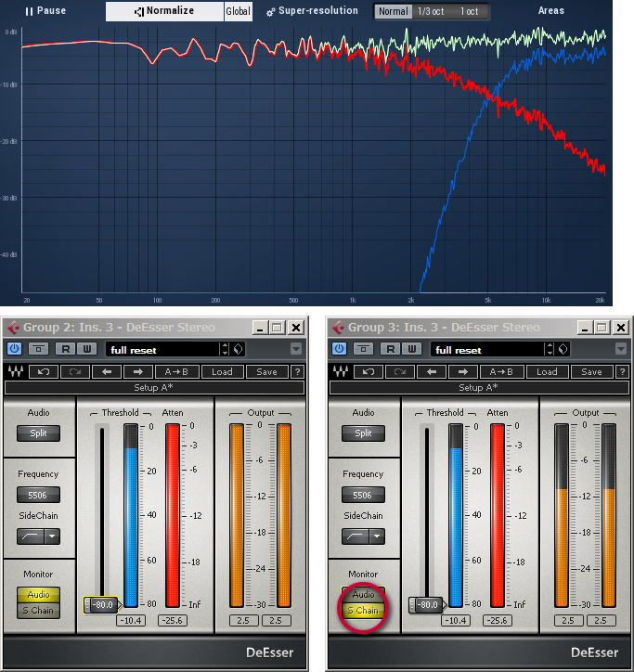Click Undo arrow in Group 2 DeEsser

point(44,372)
